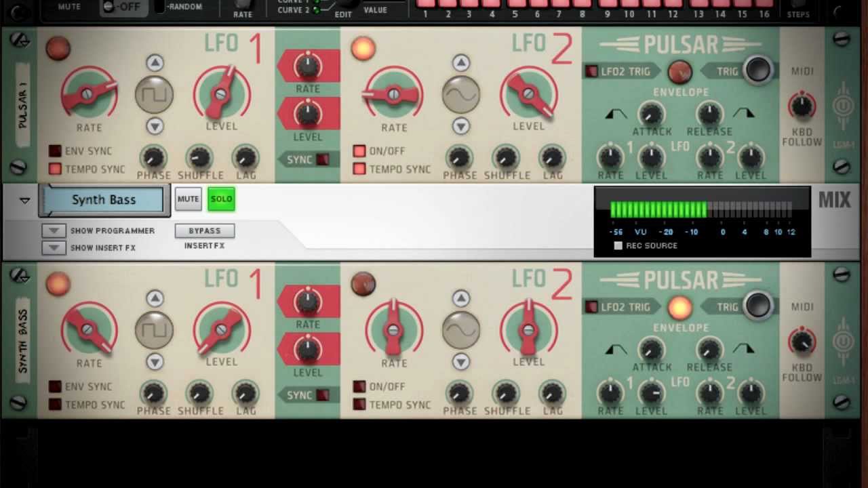Toggle ENV SYNC on Pulsar 1
Viewport: 868px width, 488px height.
pos(55,151)
